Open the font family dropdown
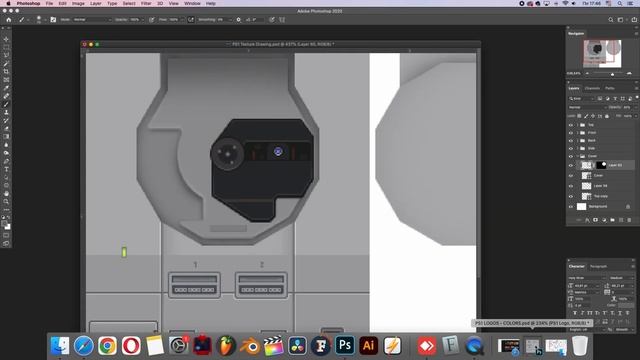The width and height of the screenshot is (640, 360). coord(587,278)
